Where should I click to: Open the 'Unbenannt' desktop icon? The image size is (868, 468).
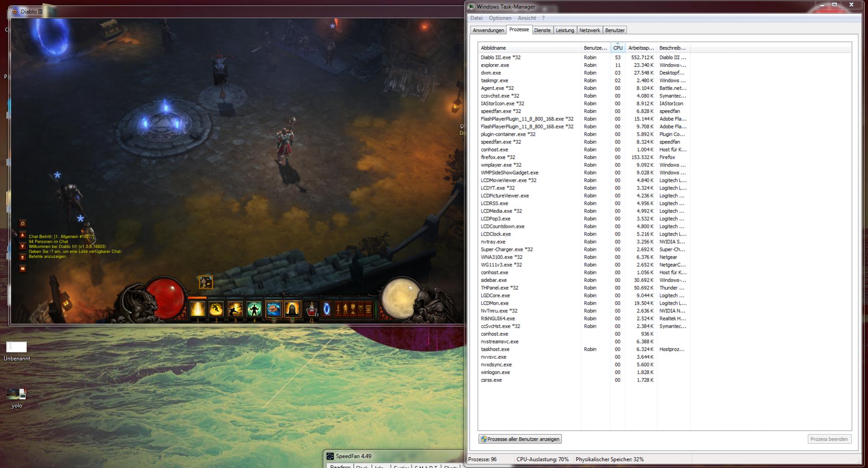click(x=17, y=352)
